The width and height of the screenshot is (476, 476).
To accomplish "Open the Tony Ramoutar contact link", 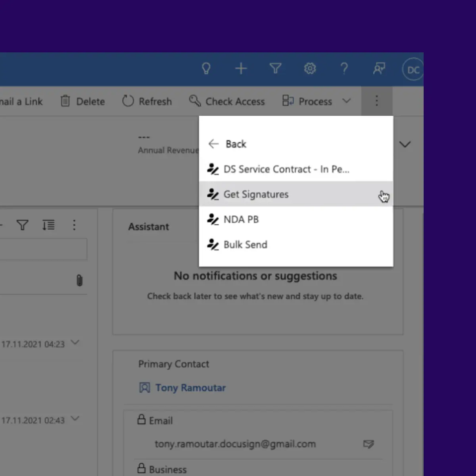I will (190, 388).
